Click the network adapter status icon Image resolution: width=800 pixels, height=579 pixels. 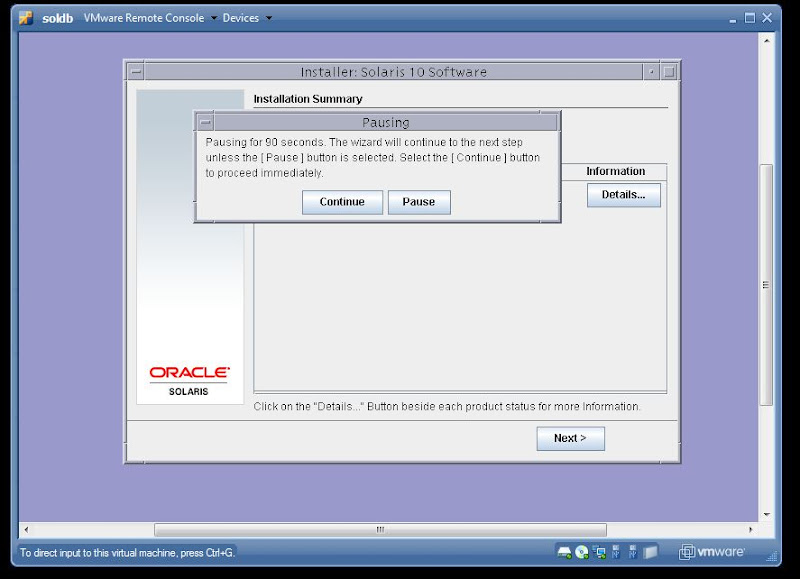(599, 550)
